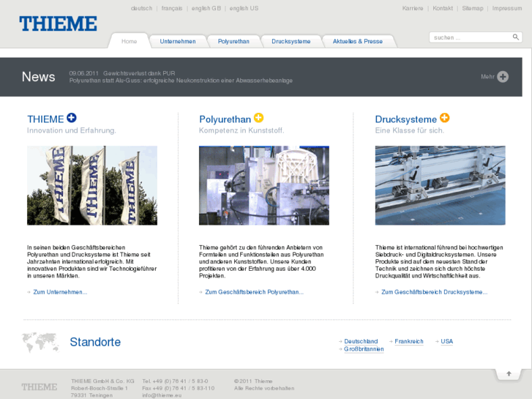Click the polyurethane machine photo
532x399 pixels.
[x=264, y=185]
